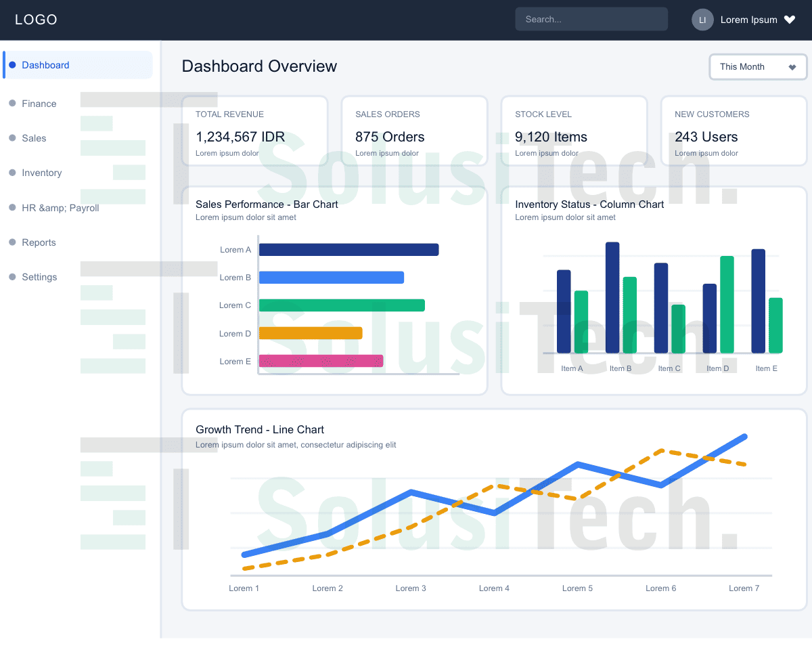Image resolution: width=812 pixels, height=650 pixels.
Task: Click the LI user avatar icon
Action: 702,20
